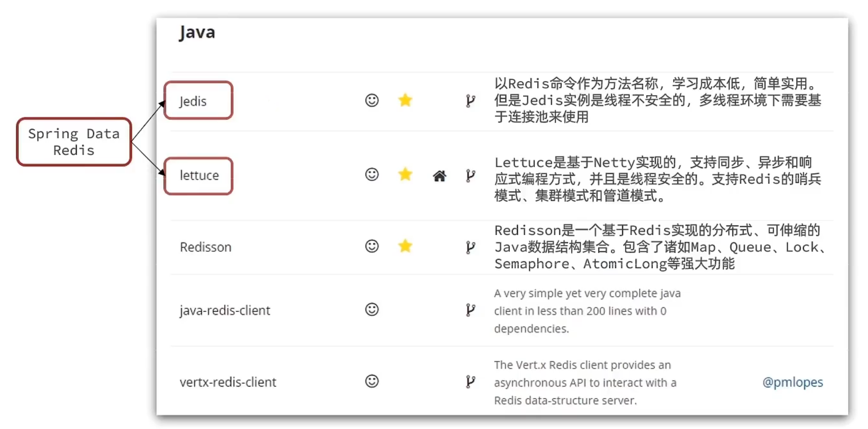Select the Redisson client name

[x=205, y=247]
